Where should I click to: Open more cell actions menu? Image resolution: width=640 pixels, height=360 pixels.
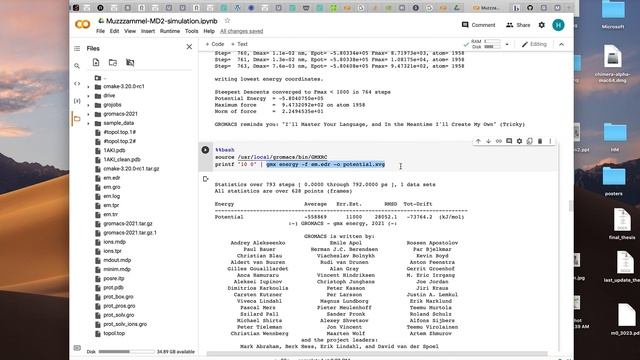tap(550, 141)
